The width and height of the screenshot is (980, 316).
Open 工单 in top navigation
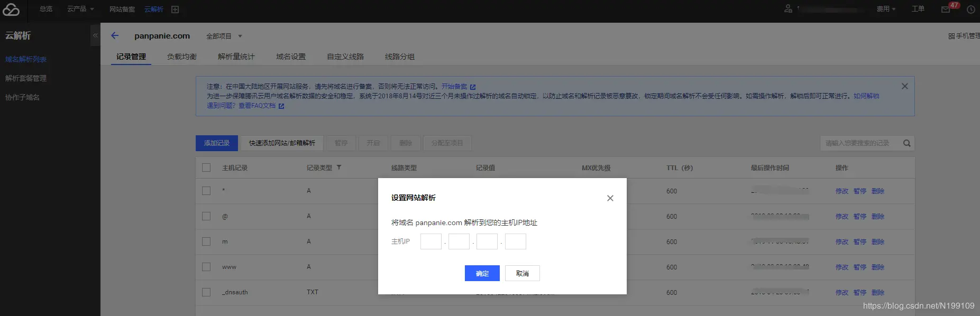pos(918,9)
